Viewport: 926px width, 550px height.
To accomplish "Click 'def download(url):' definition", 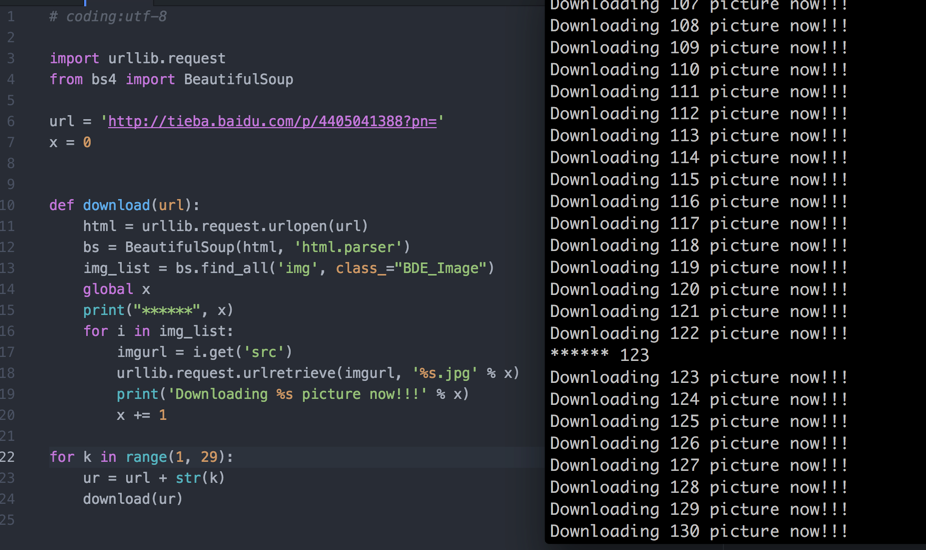I will [x=125, y=206].
